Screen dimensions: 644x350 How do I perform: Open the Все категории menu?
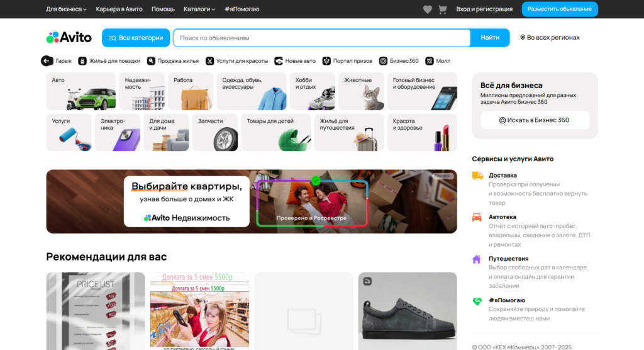(x=136, y=38)
